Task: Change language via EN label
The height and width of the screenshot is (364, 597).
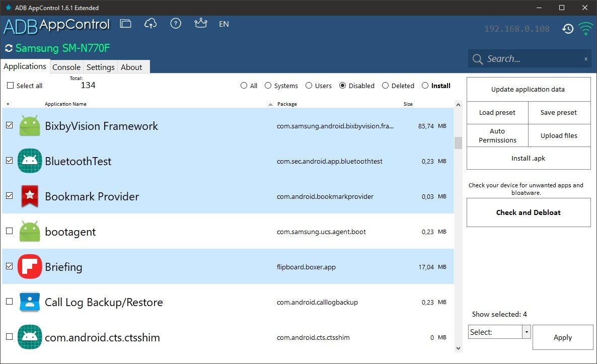Action: pyautogui.click(x=224, y=24)
